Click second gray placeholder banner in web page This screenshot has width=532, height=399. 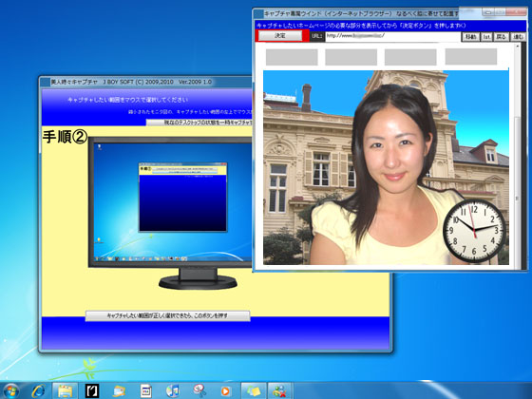[351, 57]
